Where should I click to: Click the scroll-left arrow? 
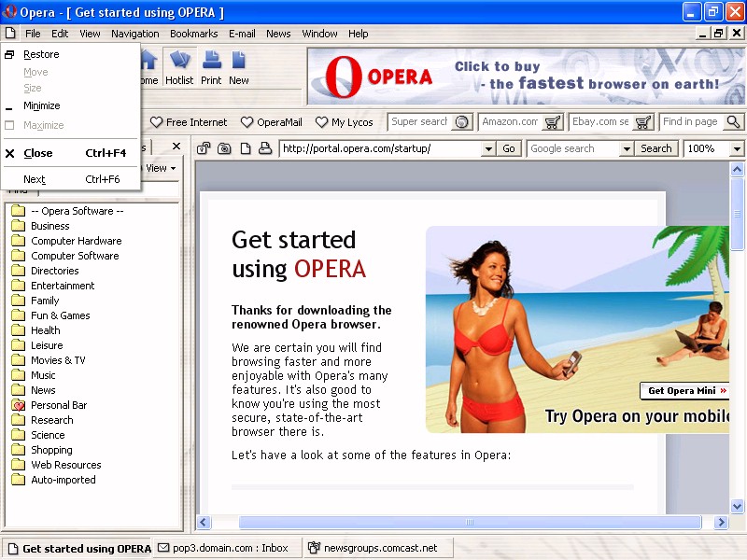[x=204, y=523]
